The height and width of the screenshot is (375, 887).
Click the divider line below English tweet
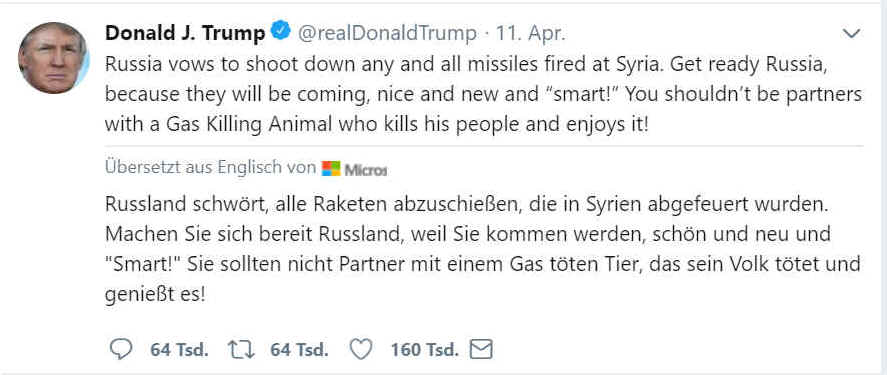(x=484, y=146)
